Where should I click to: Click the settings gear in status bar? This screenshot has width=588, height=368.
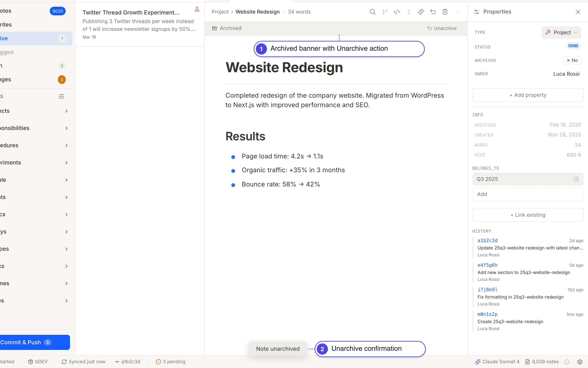tap(580, 362)
